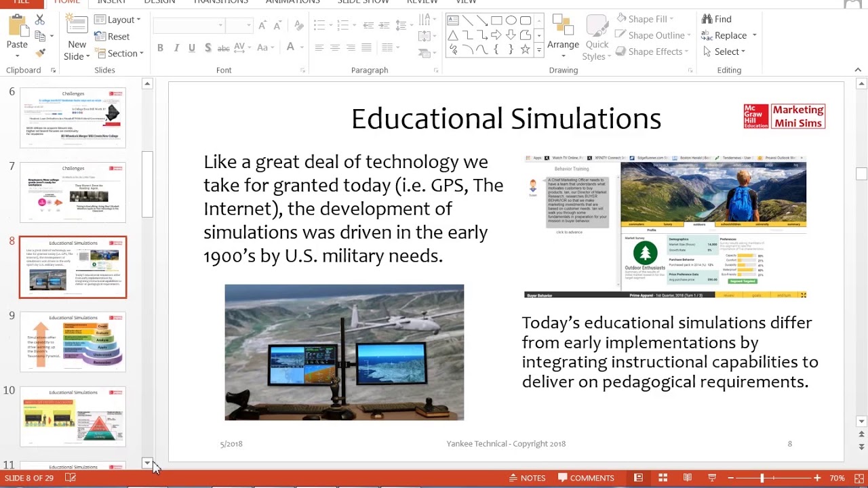868x488 pixels.
Task: Click the New Slide button
Action: point(77,37)
